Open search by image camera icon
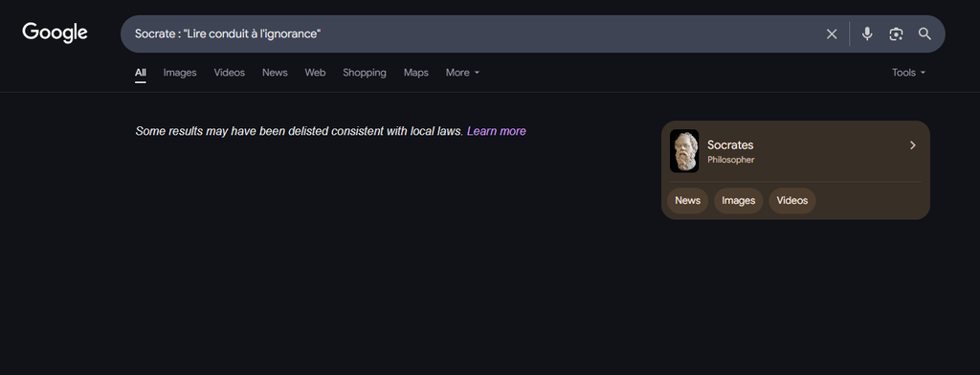The image size is (980, 375). coord(896,34)
